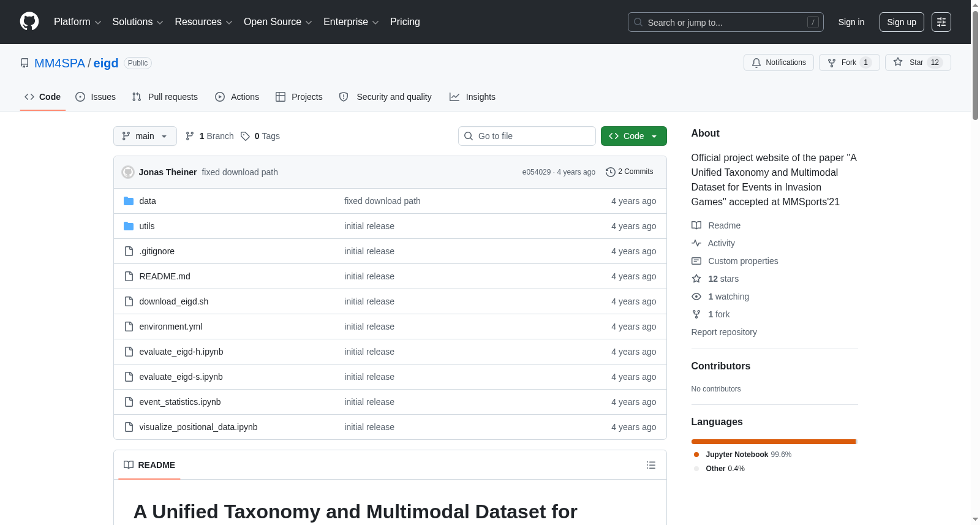Click the data folder icon
980x525 pixels.
coord(129,201)
